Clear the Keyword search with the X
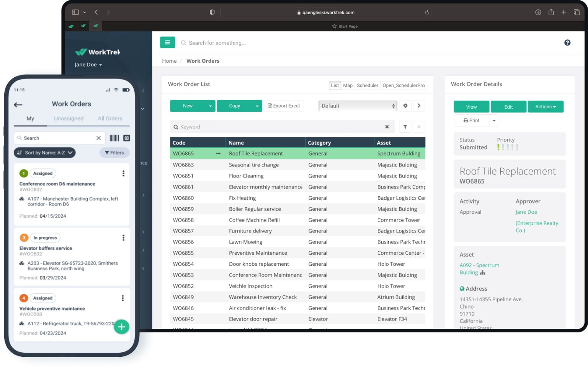Viewport: 588px width, 371px height. pyautogui.click(x=387, y=127)
